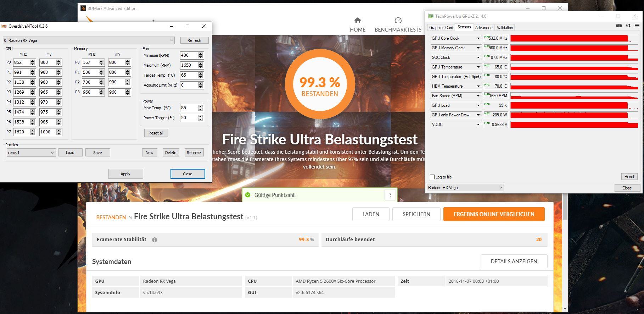Click the Refresh button in OverdriveNTool
Screen dimensions: 644x314
point(194,40)
